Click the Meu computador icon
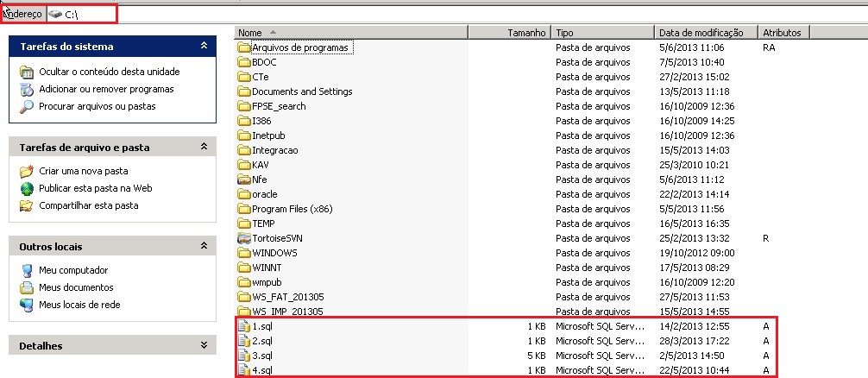Viewport: 868px width, 378px height. pyautogui.click(x=27, y=271)
